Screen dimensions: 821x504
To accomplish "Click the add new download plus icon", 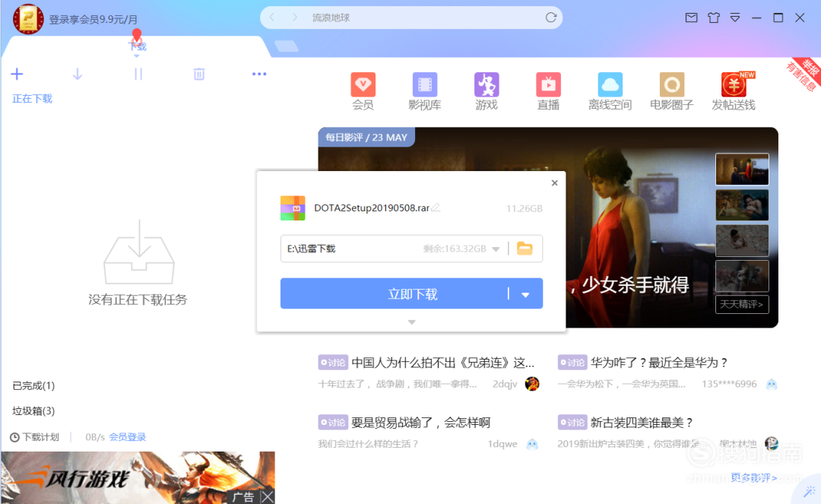I will (x=17, y=74).
